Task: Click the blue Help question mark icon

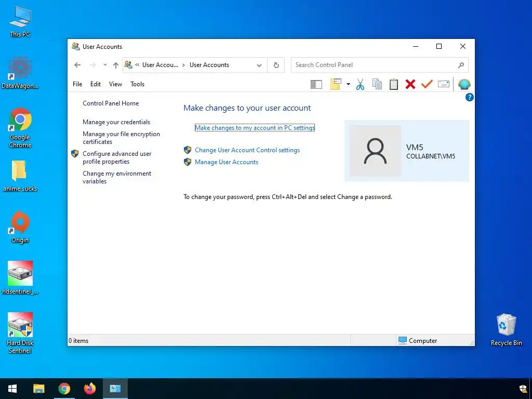Action: click(x=469, y=97)
